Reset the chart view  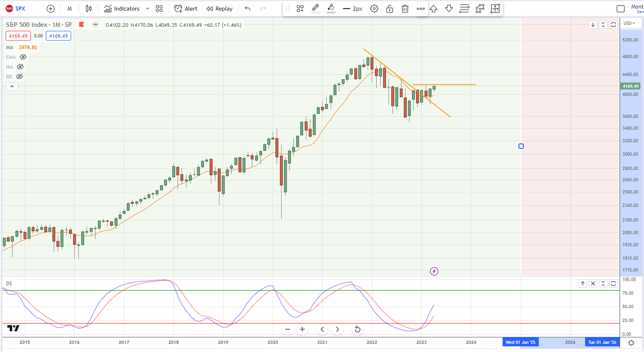point(357,329)
